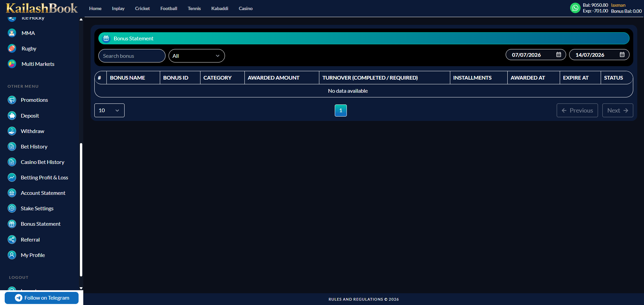The width and height of the screenshot is (644, 305).
Task: Click the end date field 14/07/2026
Action: 599,54
